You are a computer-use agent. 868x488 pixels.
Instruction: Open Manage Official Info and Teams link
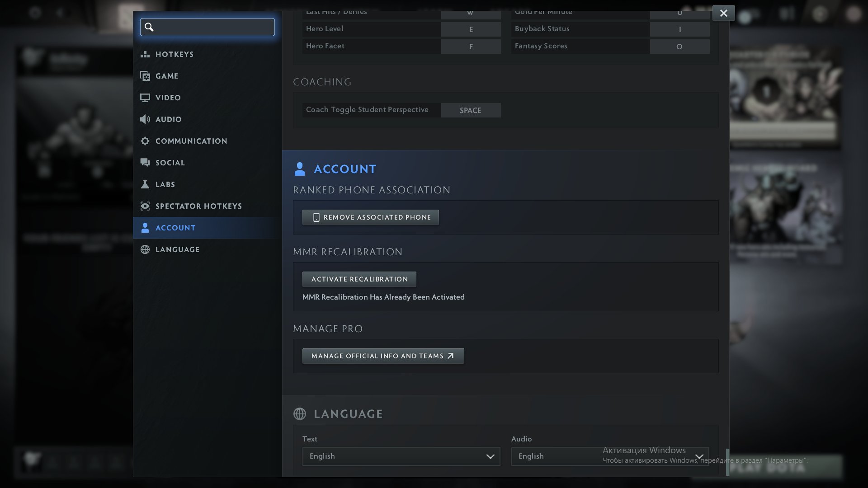coord(383,356)
